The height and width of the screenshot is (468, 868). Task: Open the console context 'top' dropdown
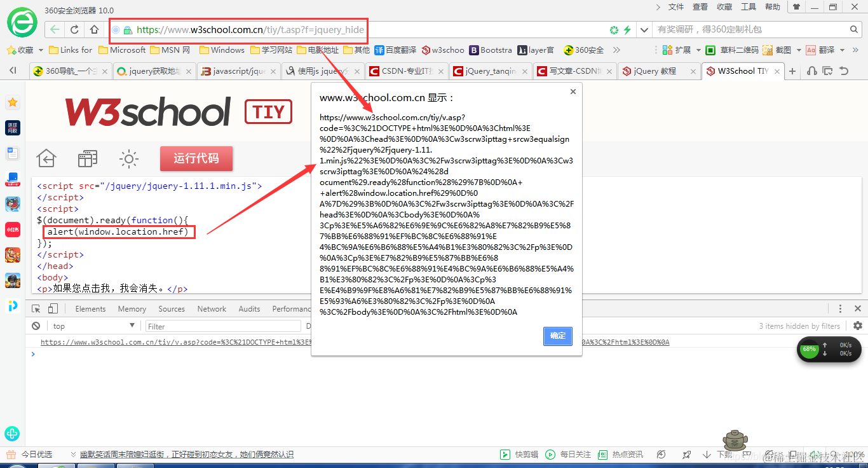94,326
